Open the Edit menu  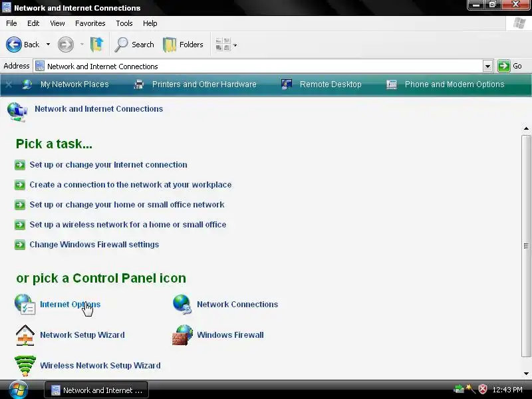(x=33, y=23)
